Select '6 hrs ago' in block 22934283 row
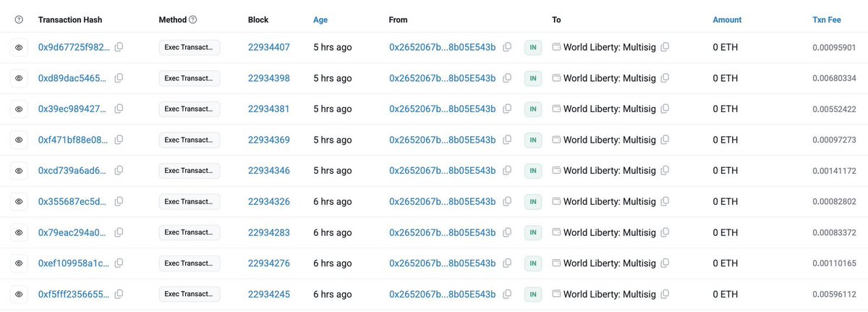The height and width of the screenshot is (312, 868). 333,232
